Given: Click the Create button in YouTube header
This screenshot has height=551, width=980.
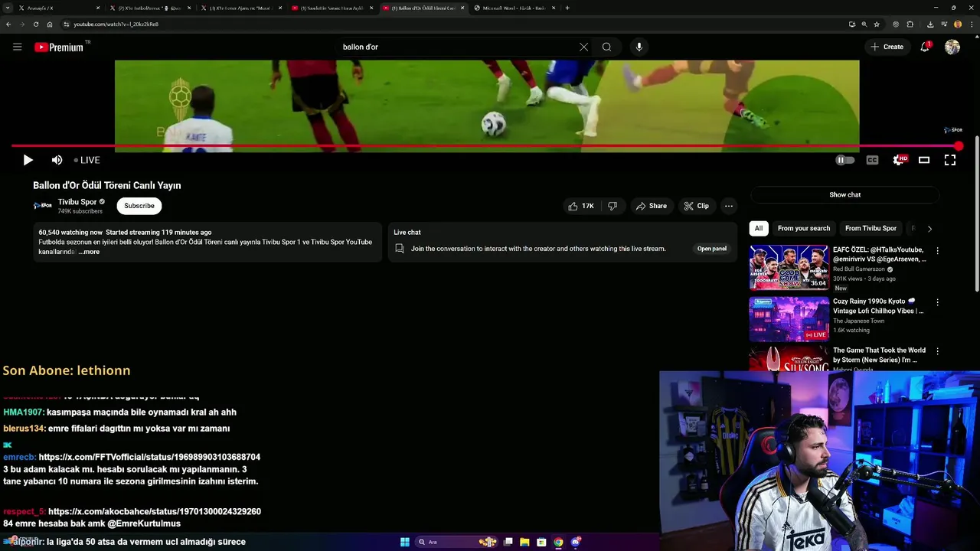Looking at the screenshot, I should (x=887, y=47).
